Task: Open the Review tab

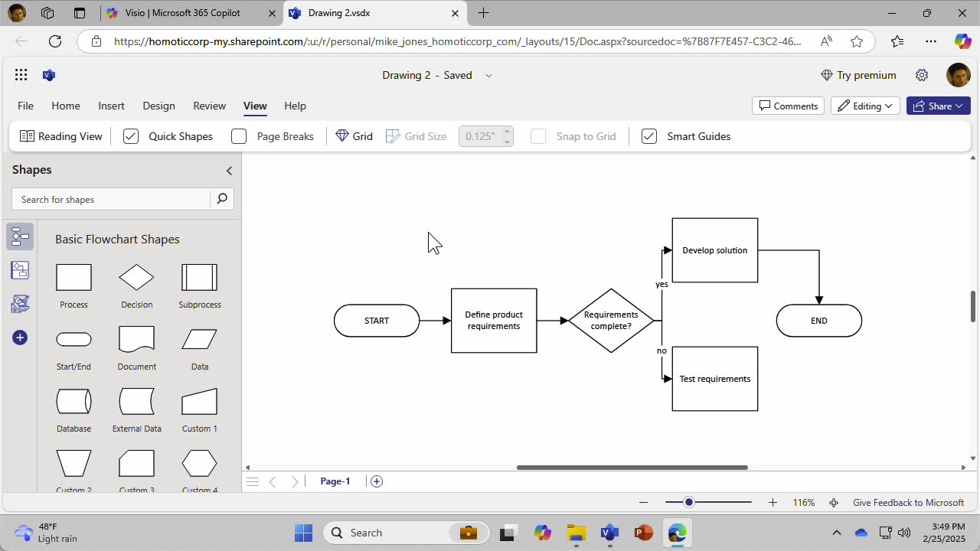Action: (209, 106)
